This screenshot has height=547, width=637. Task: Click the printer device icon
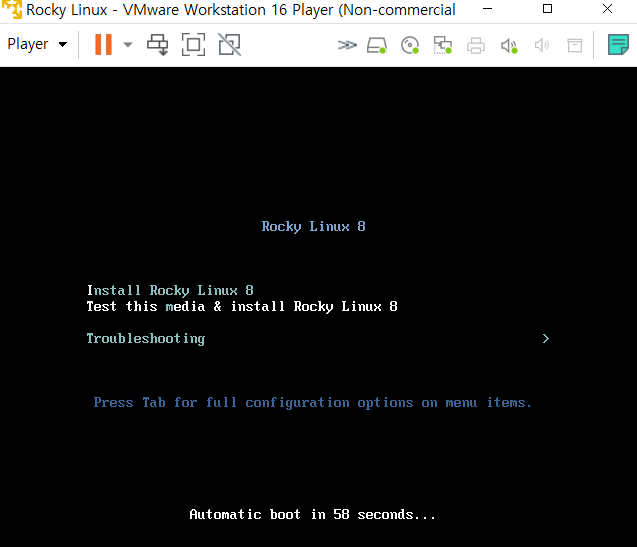pyautogui.click(x=476, y=45)
